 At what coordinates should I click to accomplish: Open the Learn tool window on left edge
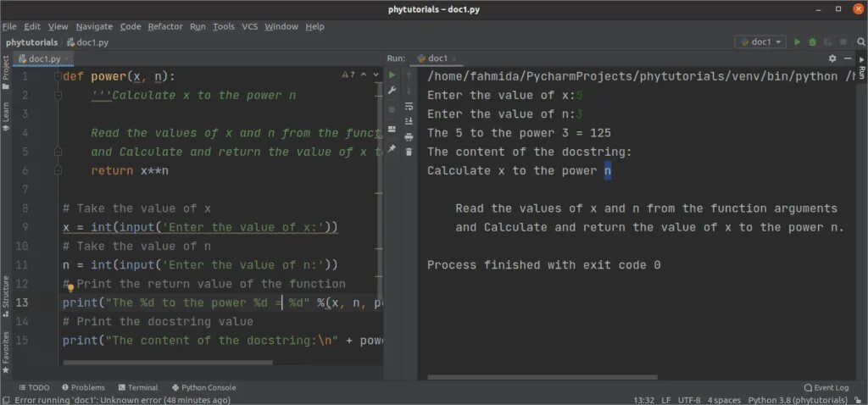click(x=6, y=116)
